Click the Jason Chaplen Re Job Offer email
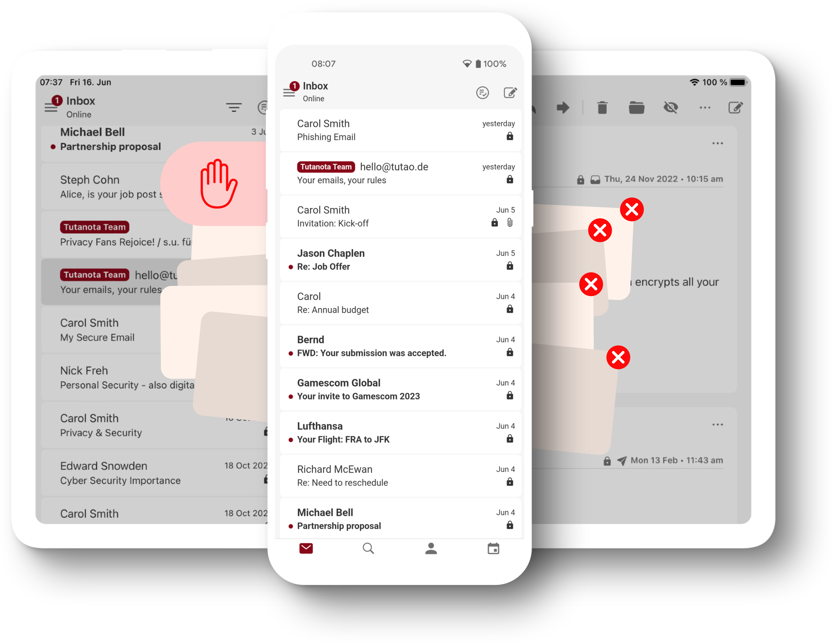Viewport: 834px width, 644px height. (400, 260)
